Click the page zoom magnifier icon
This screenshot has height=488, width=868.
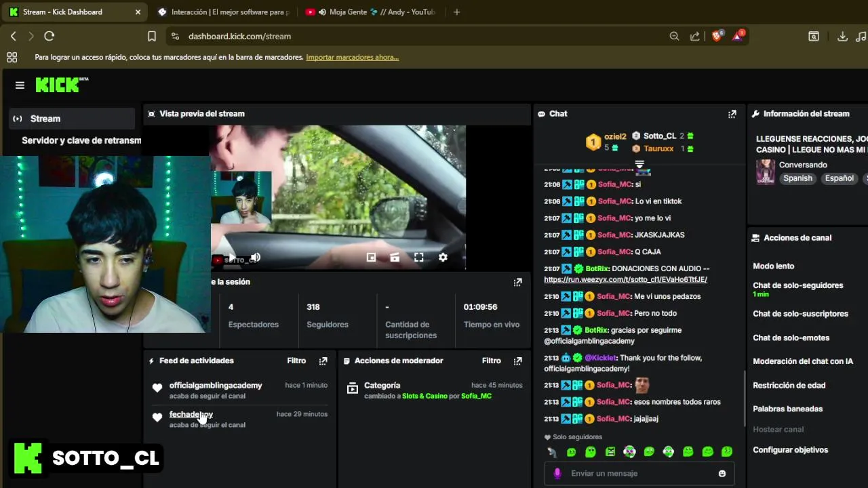coord(674,37)
